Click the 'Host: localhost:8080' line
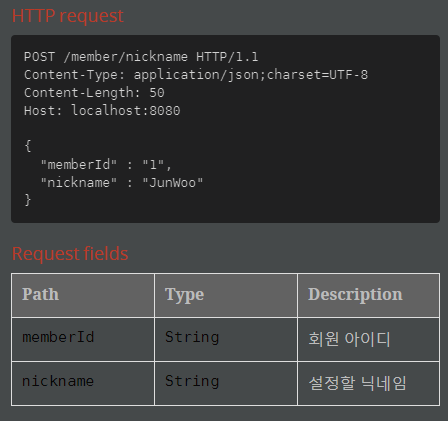The width and height of the screenshot is (448, 421). [x=102, y=111]
